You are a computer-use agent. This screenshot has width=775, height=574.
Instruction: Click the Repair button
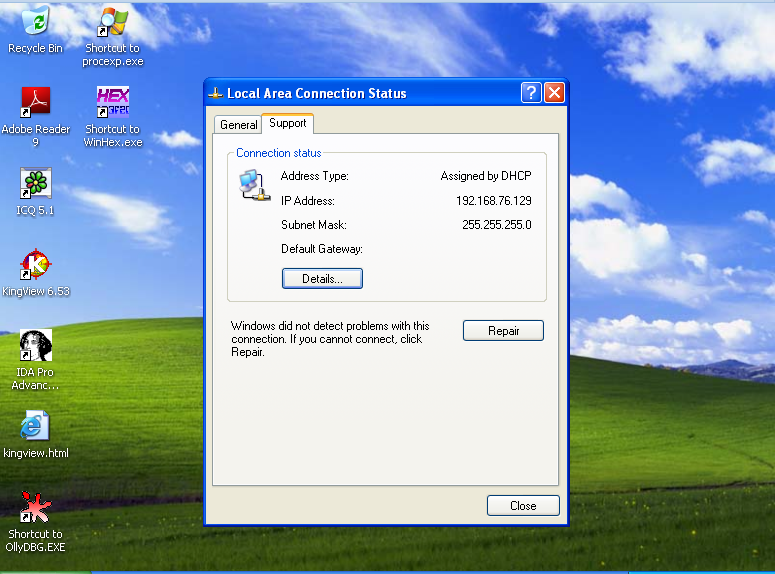(x=503, y=330)
